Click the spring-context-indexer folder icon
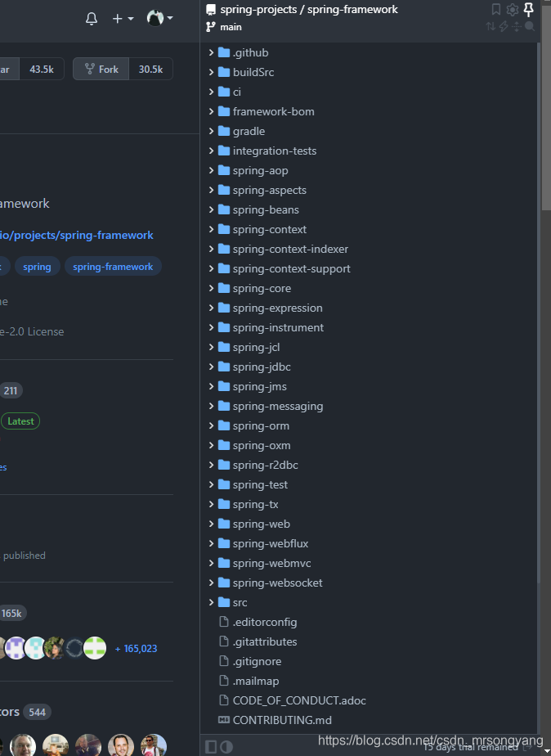Image resolution: width=551 pixels, height=756 pixels. click(224, 249)
